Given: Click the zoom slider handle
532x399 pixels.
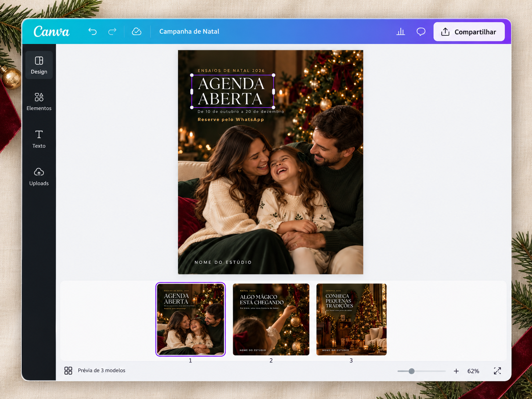Looking at the screenshot, I should 411,371.
